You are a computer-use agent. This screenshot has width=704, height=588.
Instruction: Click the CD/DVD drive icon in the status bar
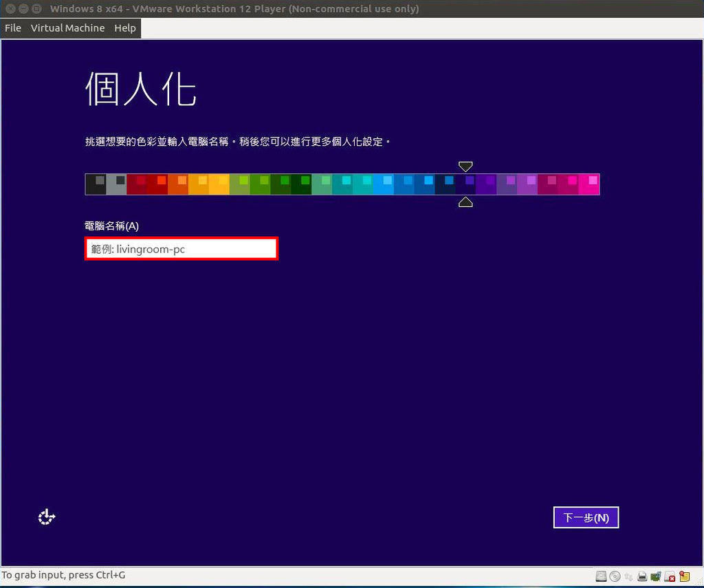tap(615, 576)
